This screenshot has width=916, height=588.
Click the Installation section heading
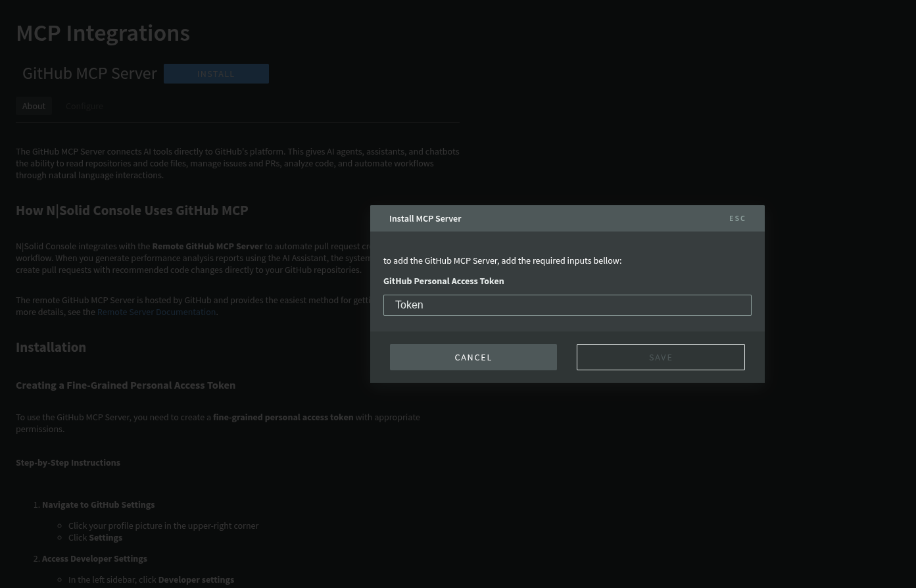pyautogui.click(x=51, y=347)
